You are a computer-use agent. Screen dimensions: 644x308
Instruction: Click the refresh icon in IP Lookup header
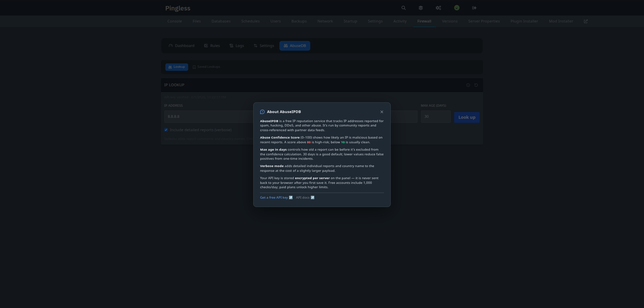[476, 85]
